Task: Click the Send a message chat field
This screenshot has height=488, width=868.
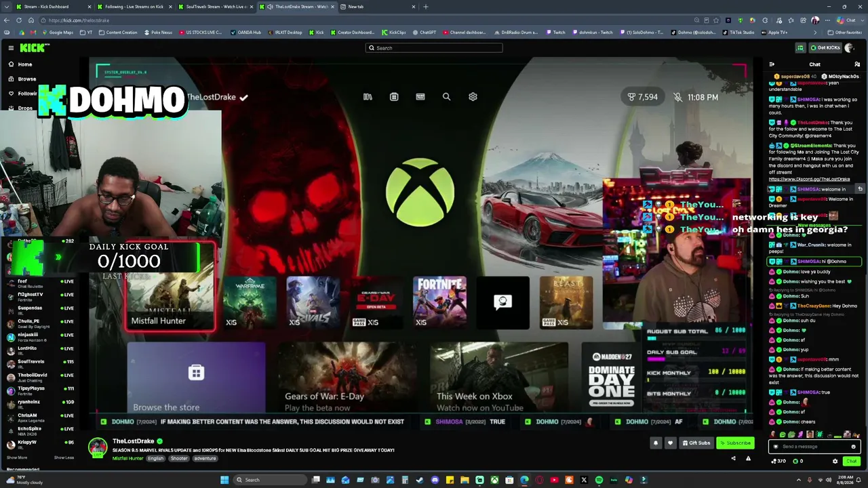Action: coord(814,447)
